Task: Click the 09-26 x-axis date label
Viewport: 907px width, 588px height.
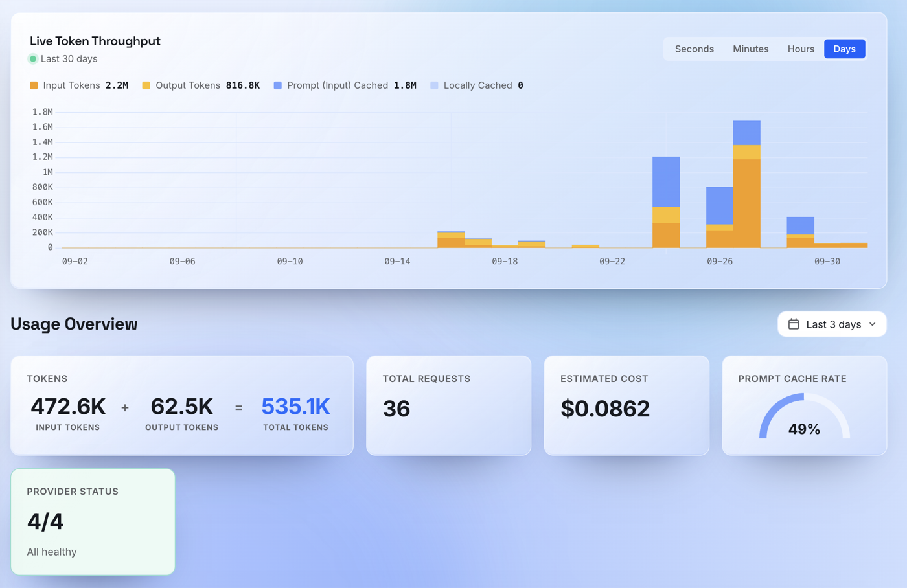Action: pos(719,262)
